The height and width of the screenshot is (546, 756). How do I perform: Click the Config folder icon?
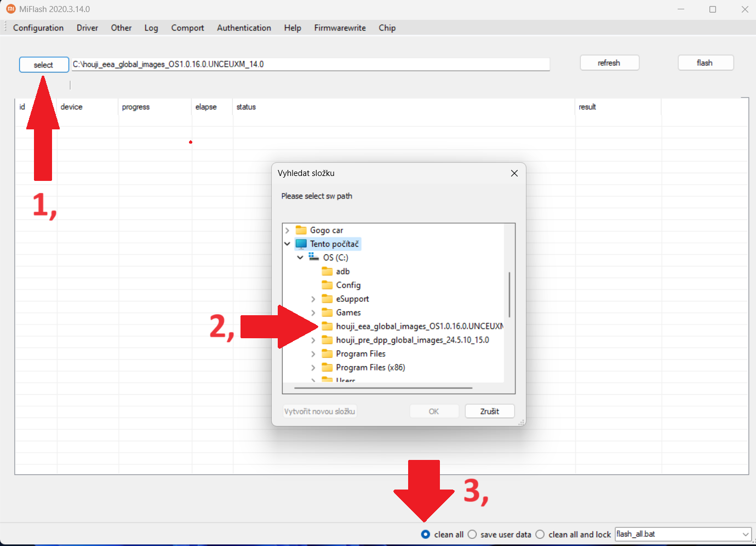pos(327,285)
